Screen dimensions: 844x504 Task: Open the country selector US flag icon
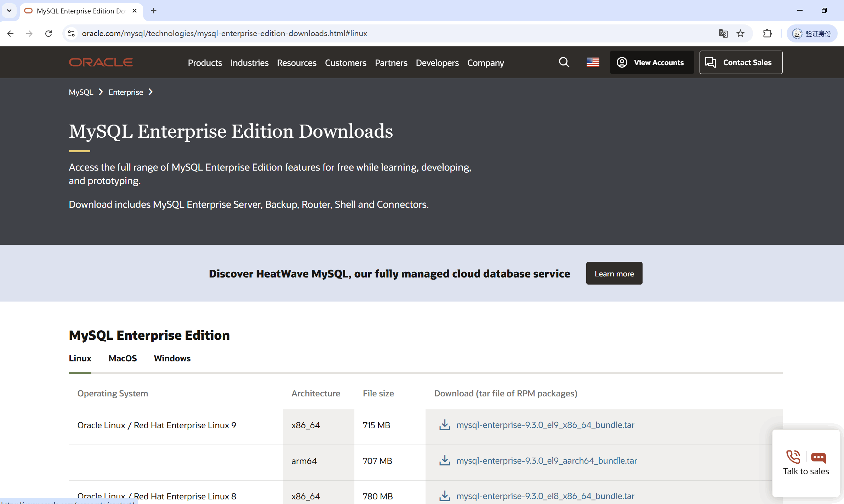click(x=593, y=62)
